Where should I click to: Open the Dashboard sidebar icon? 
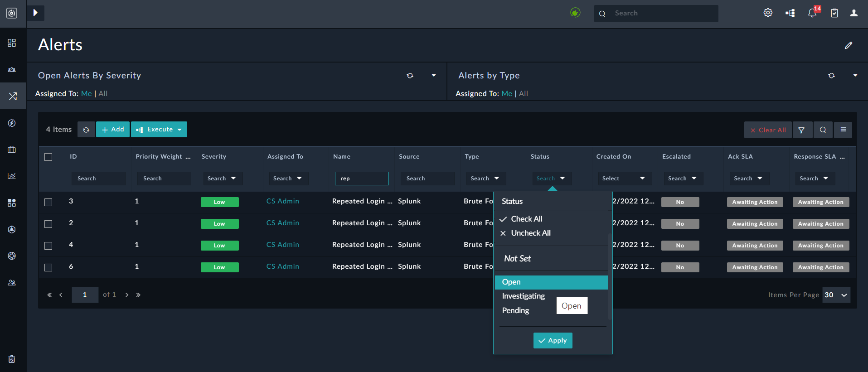[x=12, y=43]
